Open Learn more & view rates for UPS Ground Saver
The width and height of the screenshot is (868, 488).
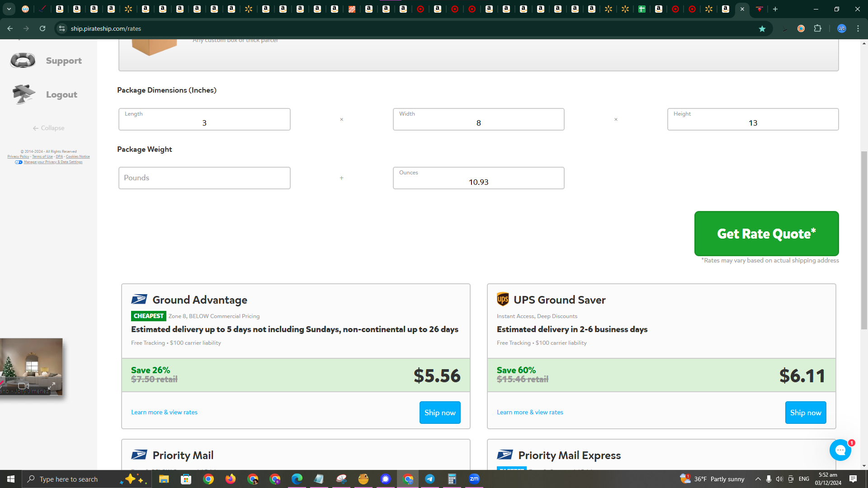pos(530,412)
